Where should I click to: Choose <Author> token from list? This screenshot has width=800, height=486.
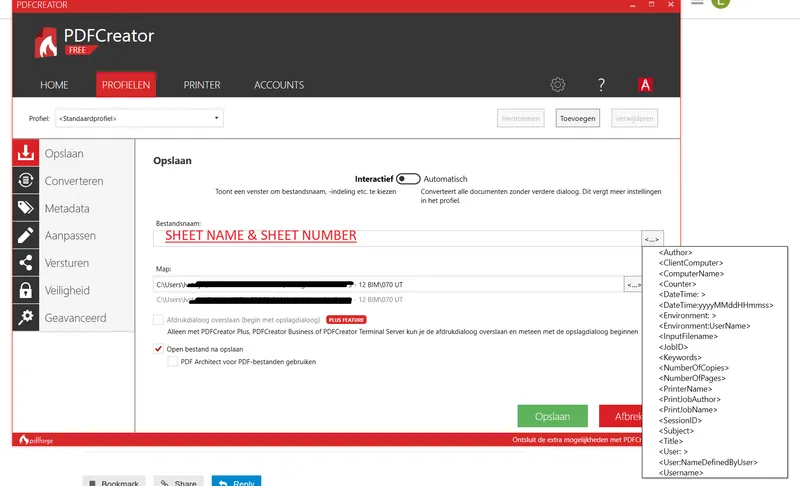(x=676, y=252)
